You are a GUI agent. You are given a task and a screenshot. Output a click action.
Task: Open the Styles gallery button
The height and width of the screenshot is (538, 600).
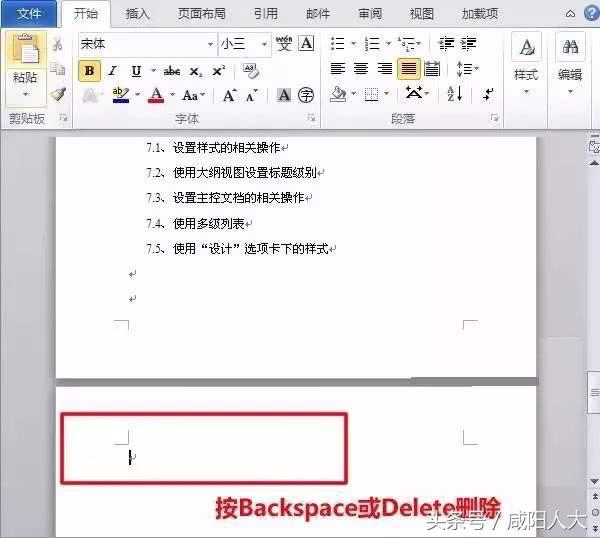(526, 64)
